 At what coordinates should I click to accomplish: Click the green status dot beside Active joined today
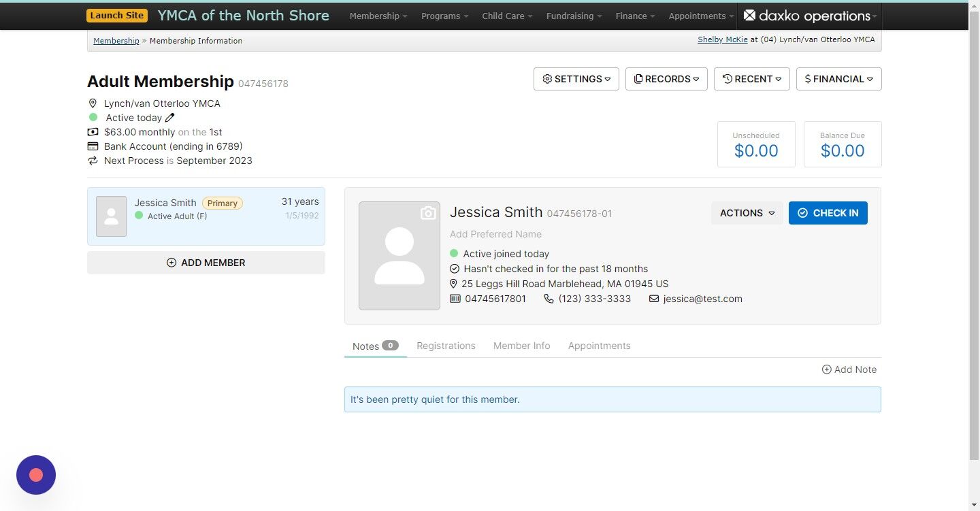454,253
